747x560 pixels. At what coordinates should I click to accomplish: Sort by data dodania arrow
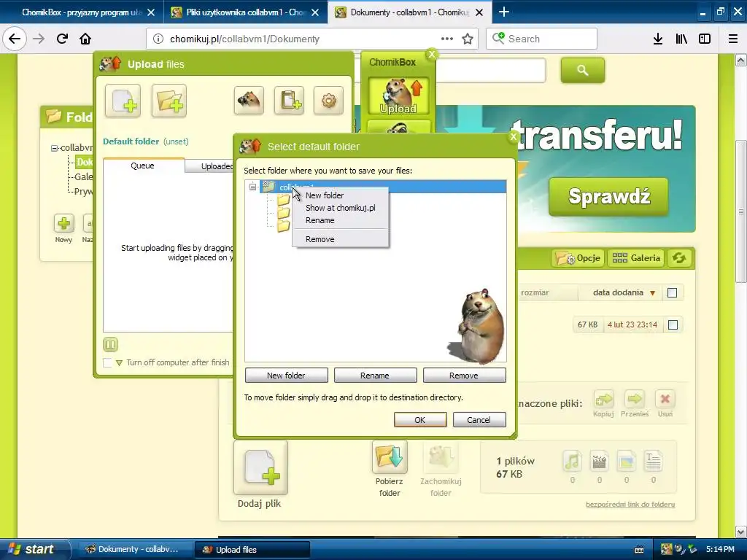pyautogui.click(x=653, y=293)
